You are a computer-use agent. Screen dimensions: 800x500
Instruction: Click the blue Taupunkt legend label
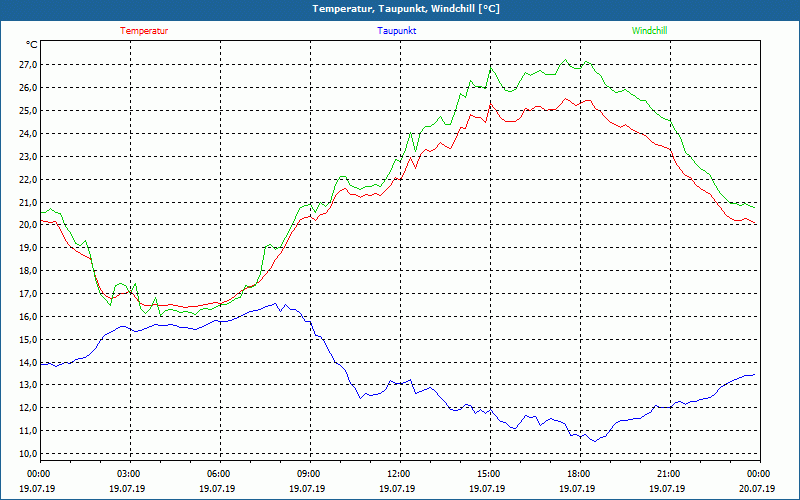396,31
